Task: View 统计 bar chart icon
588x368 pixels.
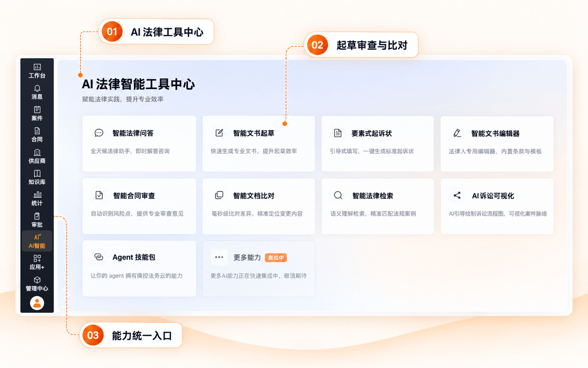Action: (x=37, y=194)
